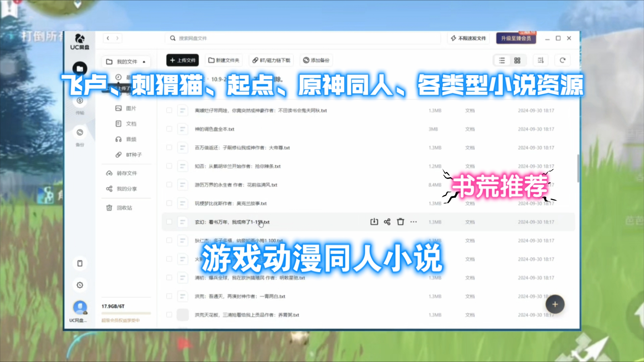Check the 游历万界的永生者 row
This screenshot has height=362, width=644.
[169, 185]
